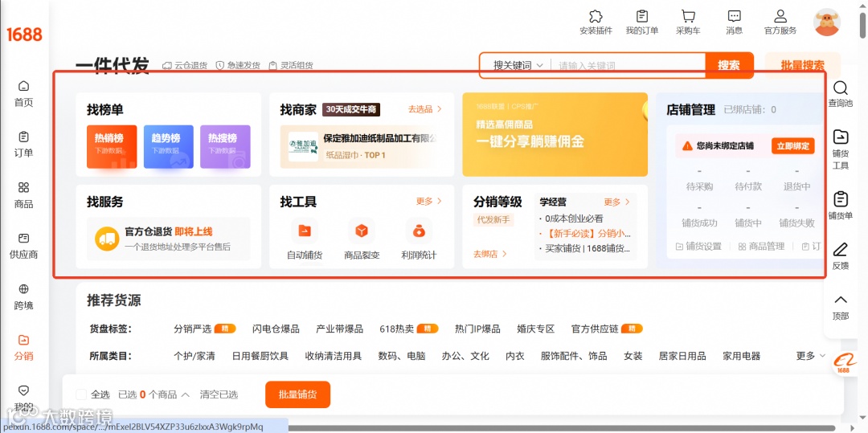Click 立即绑定 button
Image resolution: width=868 pixels, height=433 pixels.
(x=792, y=146)
